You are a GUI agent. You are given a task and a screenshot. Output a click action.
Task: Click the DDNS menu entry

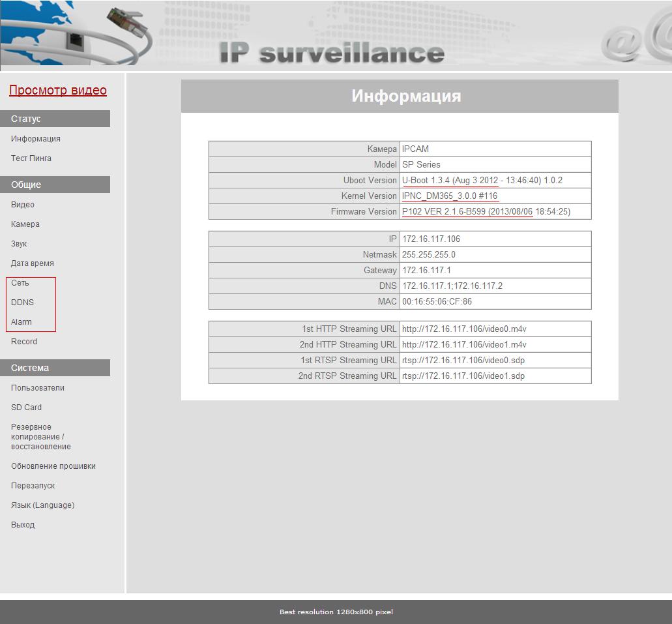pos(22,303)
